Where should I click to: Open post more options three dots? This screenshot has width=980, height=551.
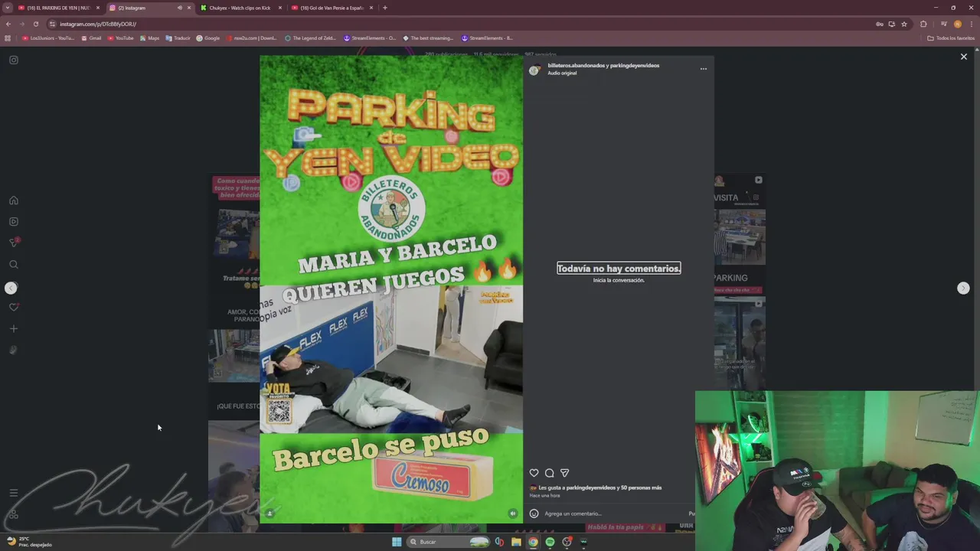tap(704, 69)
